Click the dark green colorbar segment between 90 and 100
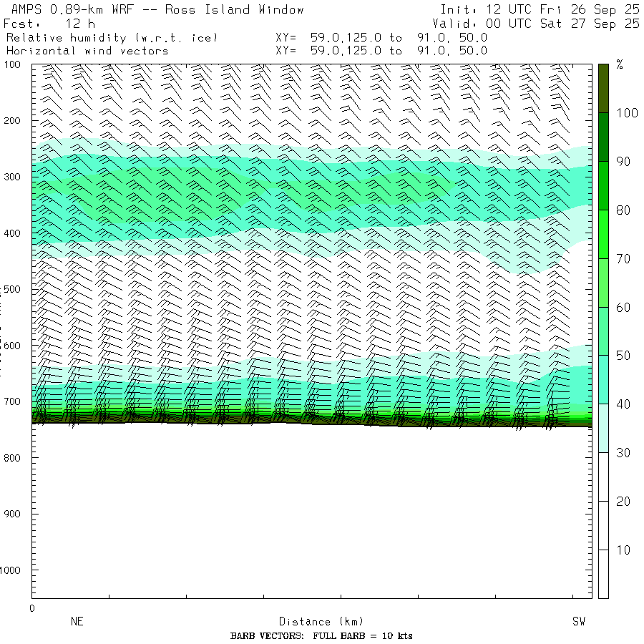Screen dimensions: 644x644 tap(603, 137)
